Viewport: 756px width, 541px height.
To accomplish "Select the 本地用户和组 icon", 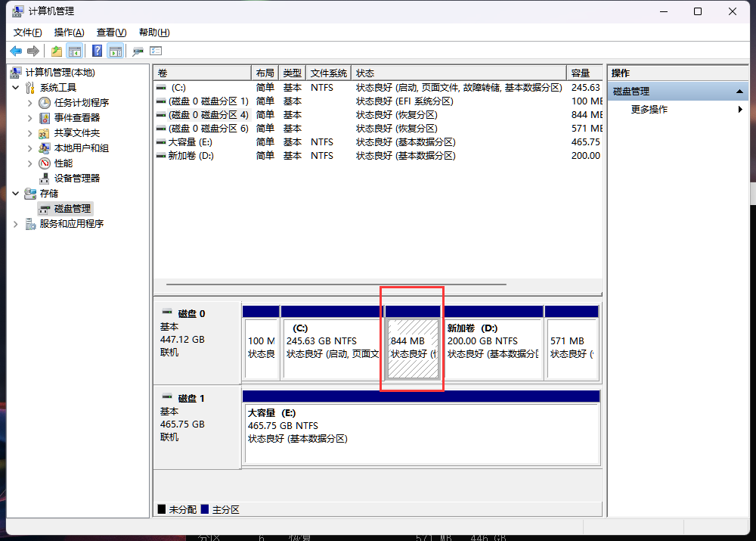I will click(x=45, y=148).
